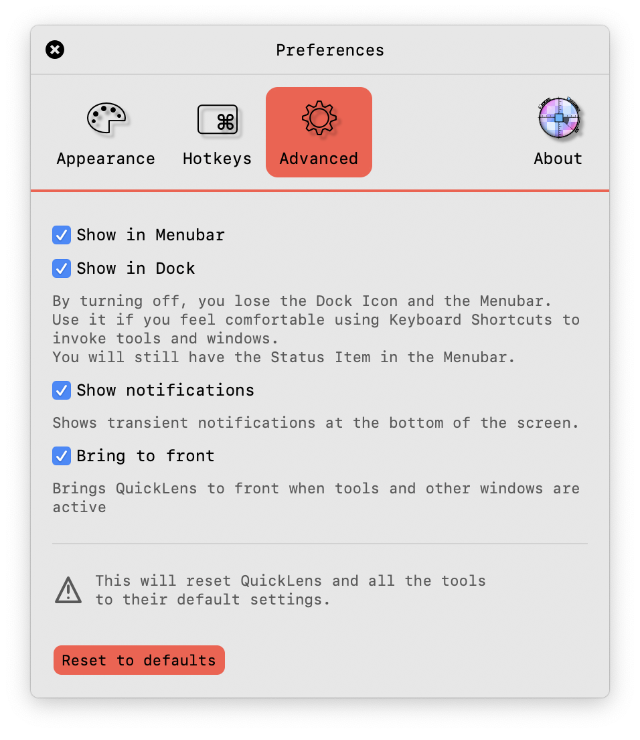Click the painter's palette Appearance icon
This screenshot has width=640, height=740.
107,119
